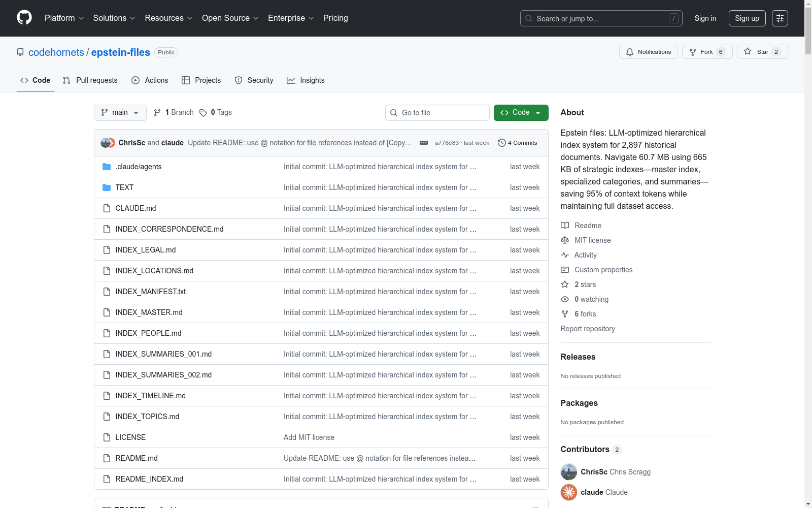Switch to Pull requests tab
812x508 pixels.
90,80
